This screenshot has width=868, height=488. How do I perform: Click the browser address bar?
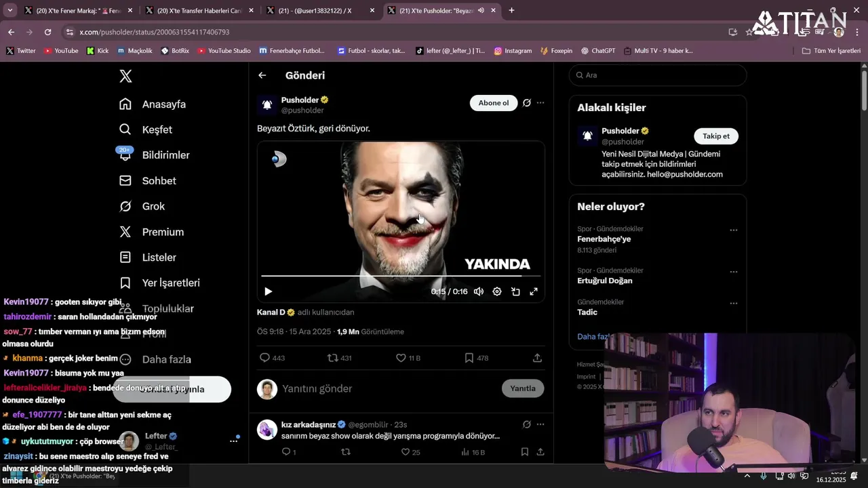(393, 32)
